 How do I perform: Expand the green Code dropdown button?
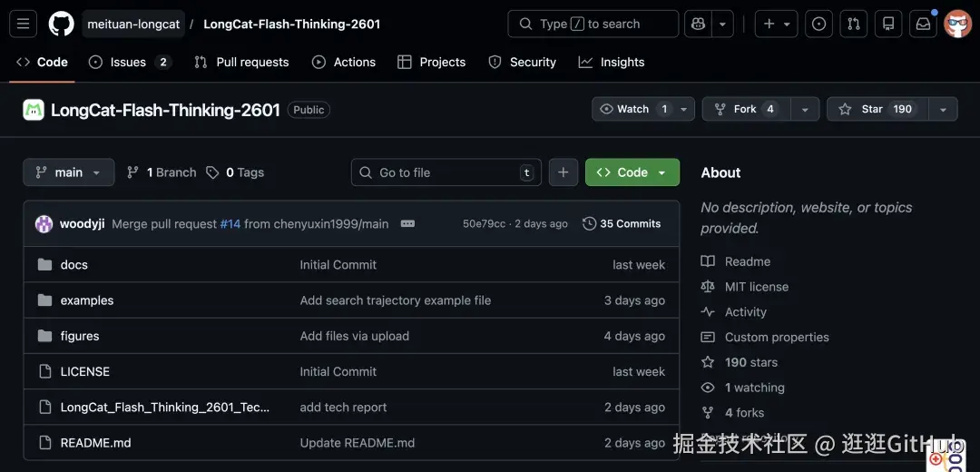[632, 172]
